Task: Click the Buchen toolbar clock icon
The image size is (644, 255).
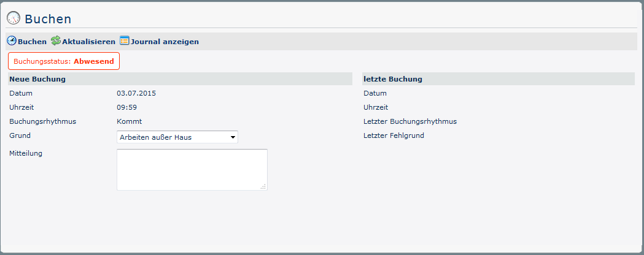Action: tap(12, 41)
